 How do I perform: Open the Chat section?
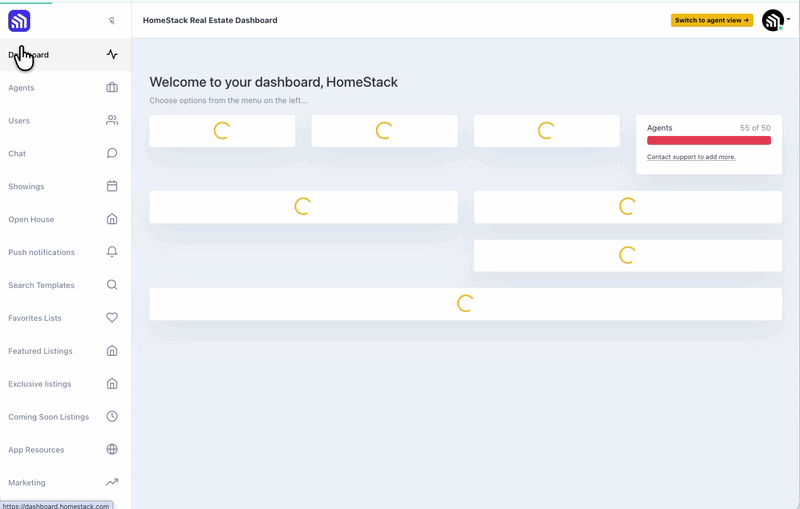65,154
